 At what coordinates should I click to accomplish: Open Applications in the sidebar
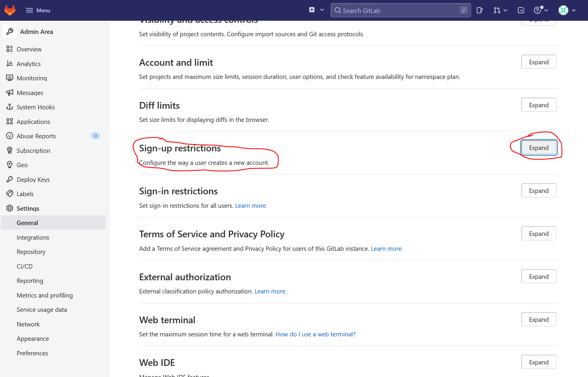point(33,122)
